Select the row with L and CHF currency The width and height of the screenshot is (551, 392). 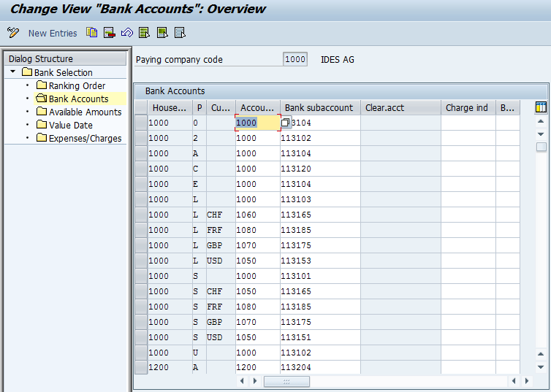(140, 215)
